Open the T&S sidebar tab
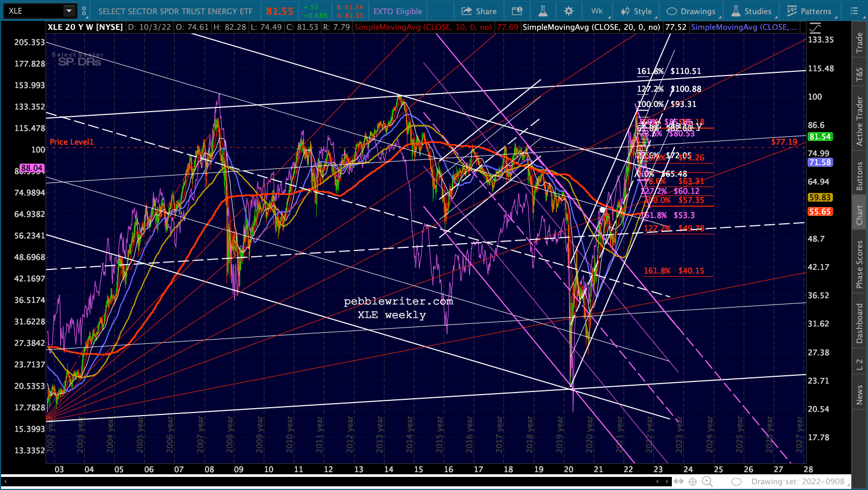 pyautogui.click(x=860, y=74)
